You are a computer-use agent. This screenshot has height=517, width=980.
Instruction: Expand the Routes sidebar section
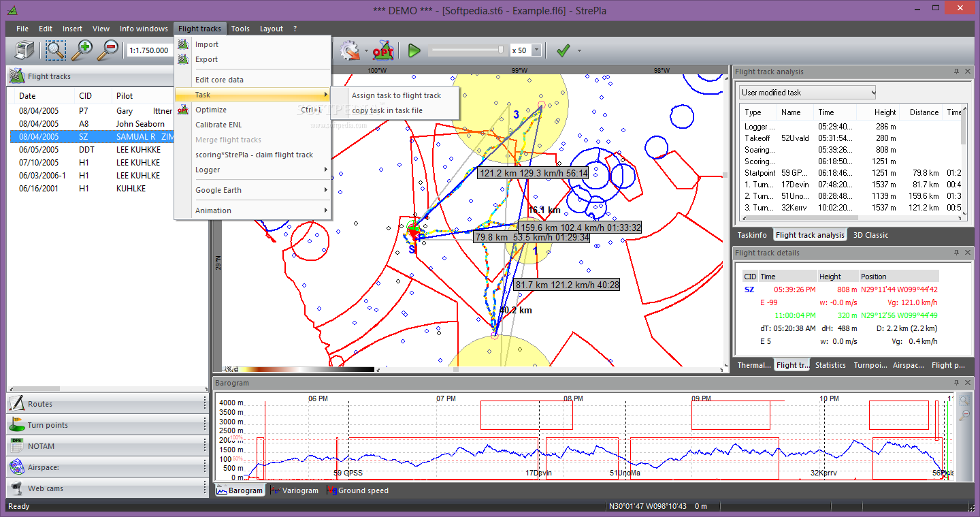pyautogui.click(x=107, y=404)
